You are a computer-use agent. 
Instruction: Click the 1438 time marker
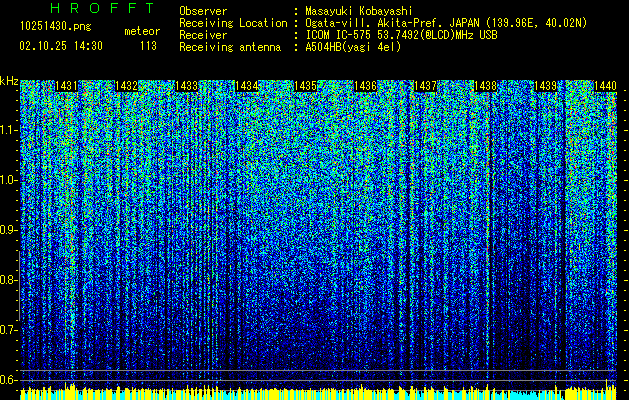pos(485,86)
